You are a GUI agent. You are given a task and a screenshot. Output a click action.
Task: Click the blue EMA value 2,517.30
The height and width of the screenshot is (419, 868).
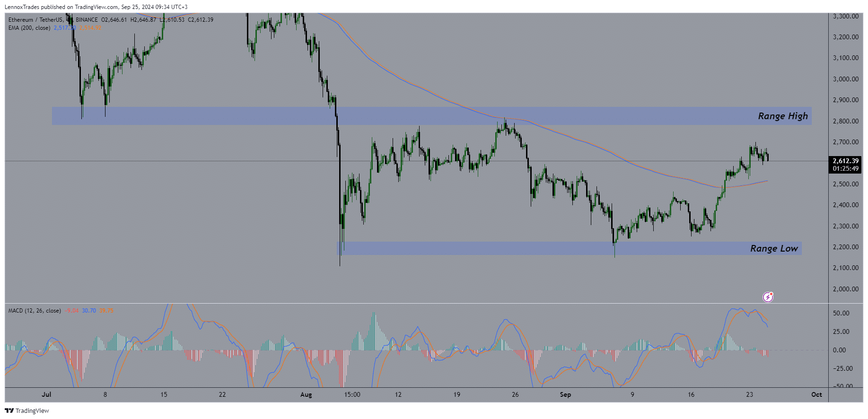pos(65,28)
